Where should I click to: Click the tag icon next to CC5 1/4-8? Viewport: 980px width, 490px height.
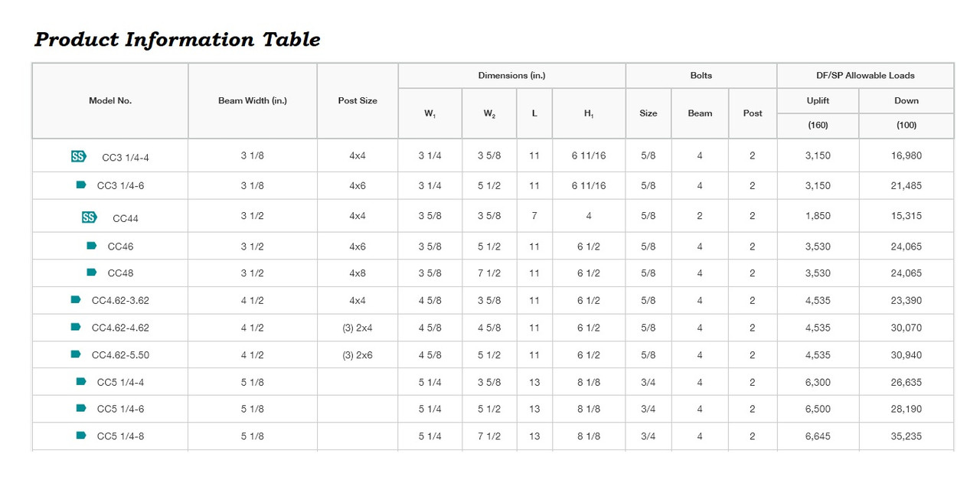[x=81, y=436]
